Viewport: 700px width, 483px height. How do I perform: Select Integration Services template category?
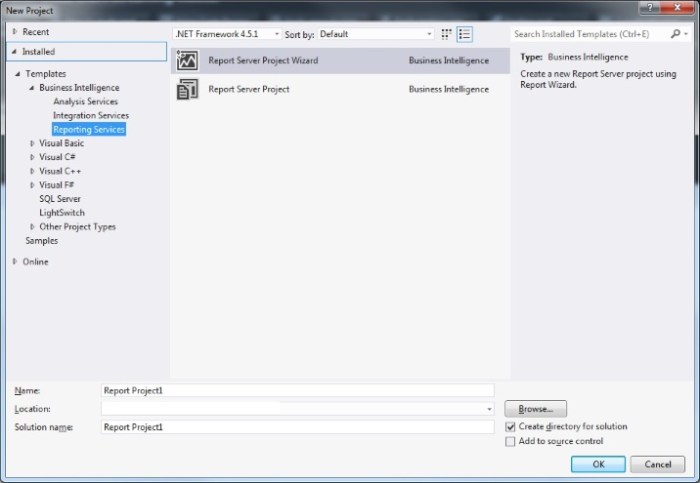point(91,115)
